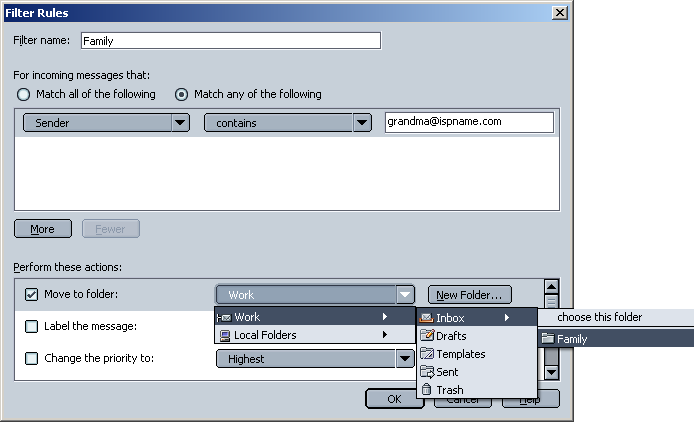The image size is (694, 422).
Task: Click the Trash can icon
Action: tap(426, 390)
